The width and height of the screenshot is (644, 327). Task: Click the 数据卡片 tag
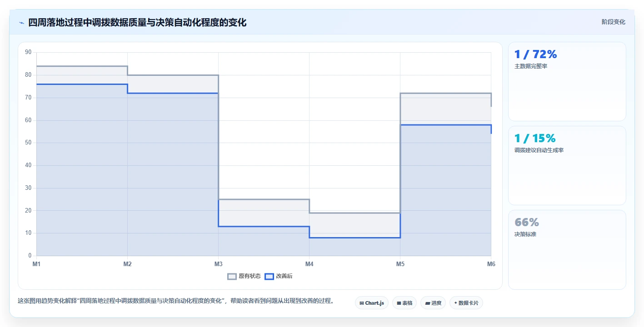466,303
